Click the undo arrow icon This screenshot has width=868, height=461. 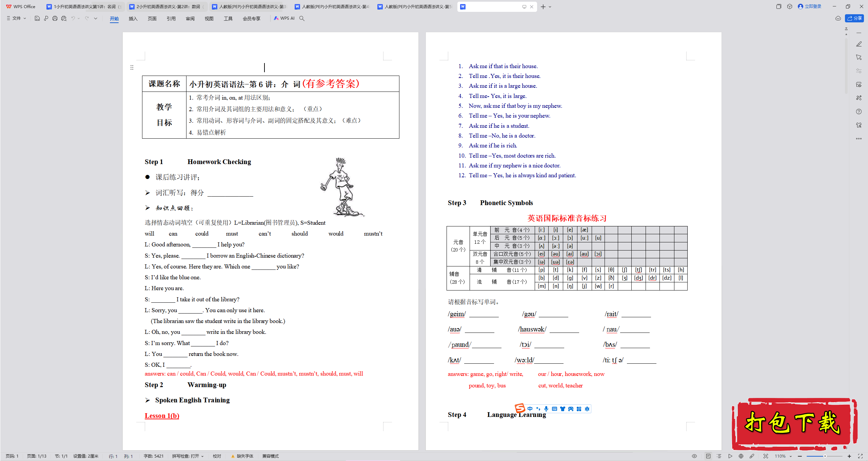pos(73,18)
